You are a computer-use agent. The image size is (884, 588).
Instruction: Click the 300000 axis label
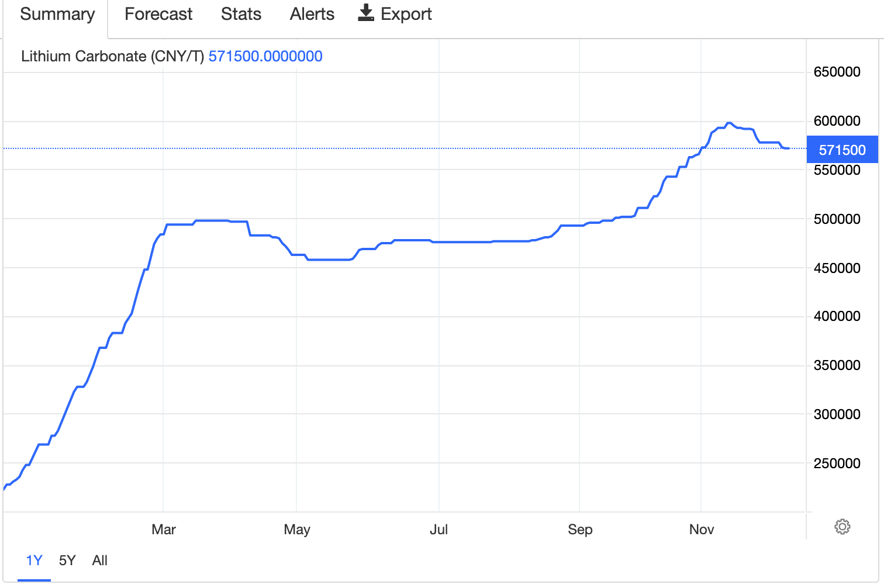[837, 414]
